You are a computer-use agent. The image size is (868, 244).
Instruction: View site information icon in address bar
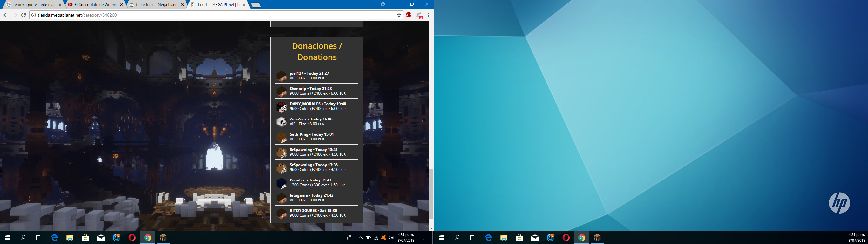coord(33,15)
